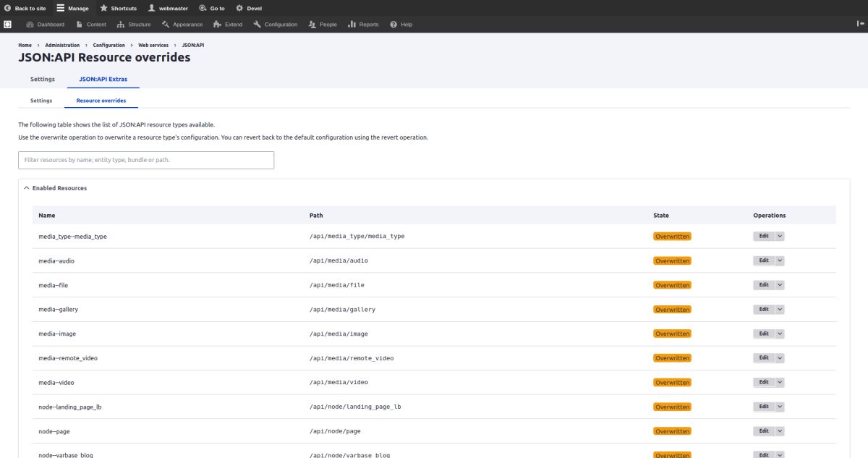Click the Drupal home icon in toolbar
Viewport: 868px width, 458px height.
click(x=7, y=24)
